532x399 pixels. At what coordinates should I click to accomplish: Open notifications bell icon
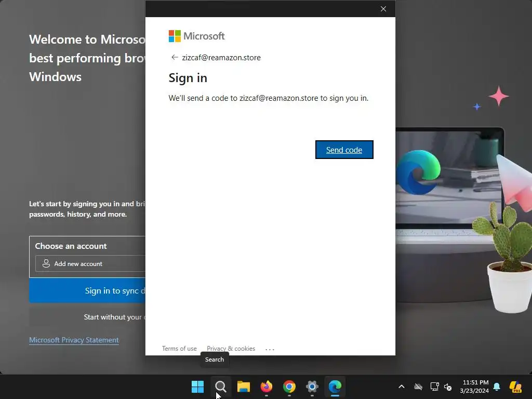497,387
